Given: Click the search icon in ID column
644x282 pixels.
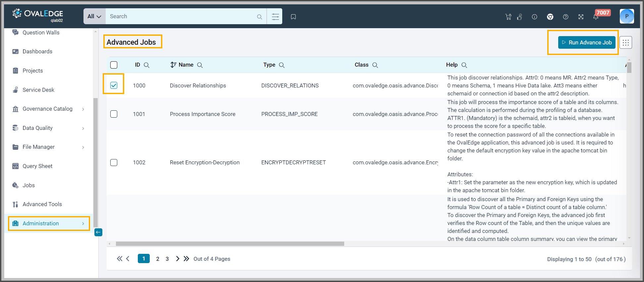Looking at the screenshot, I should pos(146,65).
